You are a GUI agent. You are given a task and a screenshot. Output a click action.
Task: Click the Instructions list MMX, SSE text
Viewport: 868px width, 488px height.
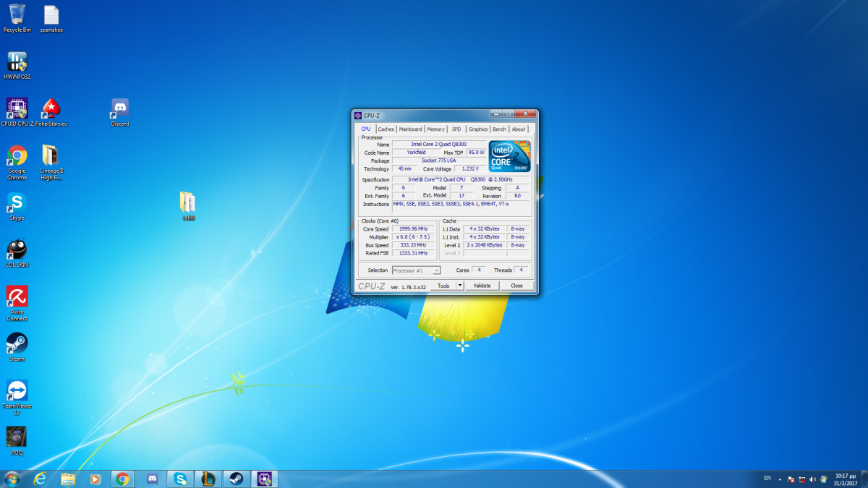coord(461,207)
